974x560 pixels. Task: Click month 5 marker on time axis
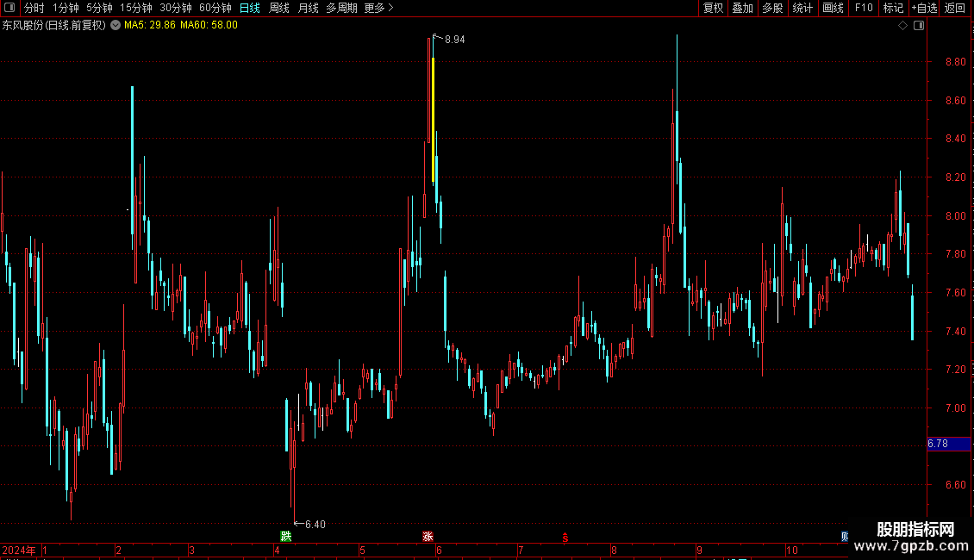click(362, 550)
